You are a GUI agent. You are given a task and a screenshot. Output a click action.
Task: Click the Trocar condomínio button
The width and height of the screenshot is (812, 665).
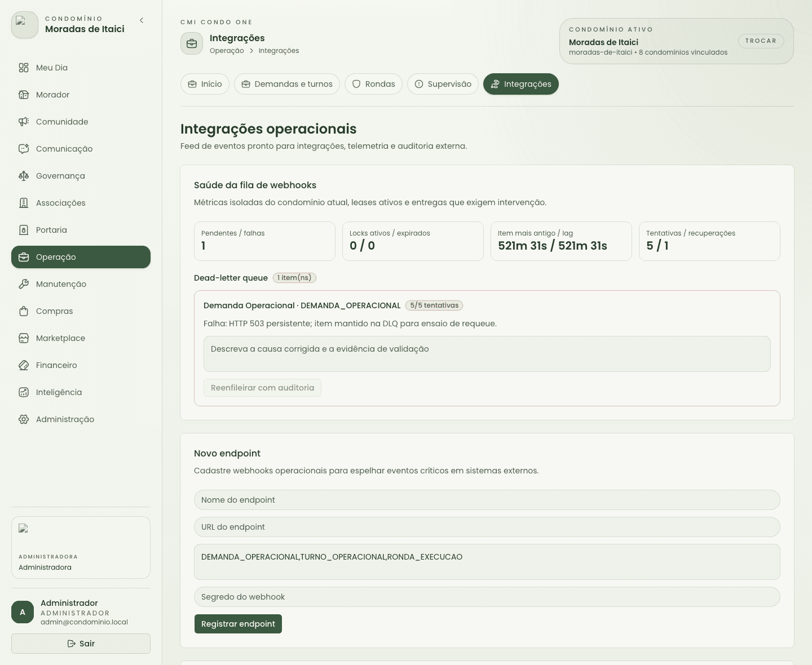coord(761,41)
